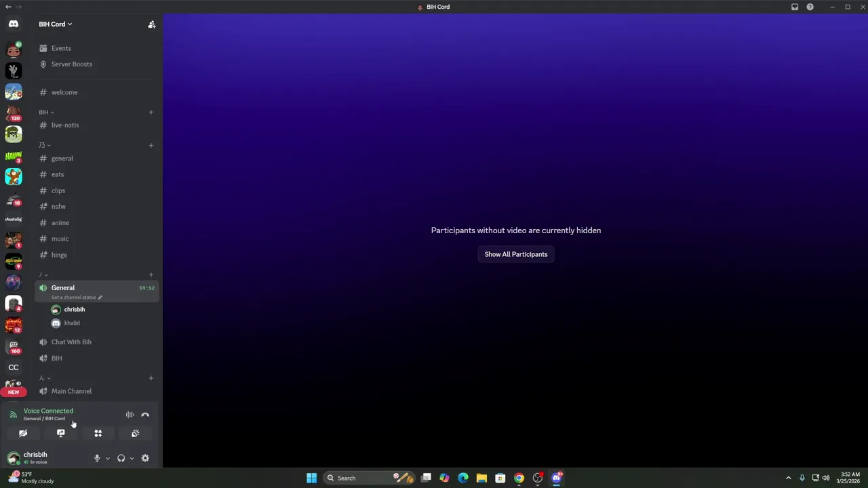Viewport: 868px width, 488px height.
Task: Open Discord direct messages home icon
Action: (x=14, y=24)
